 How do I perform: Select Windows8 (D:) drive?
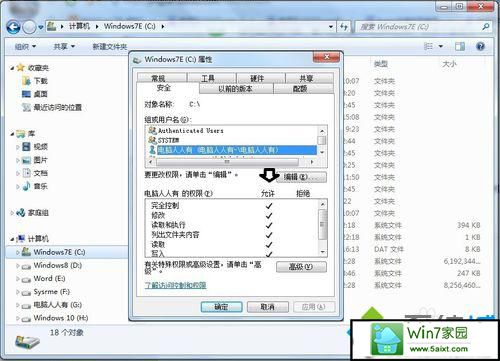point(52,266)
